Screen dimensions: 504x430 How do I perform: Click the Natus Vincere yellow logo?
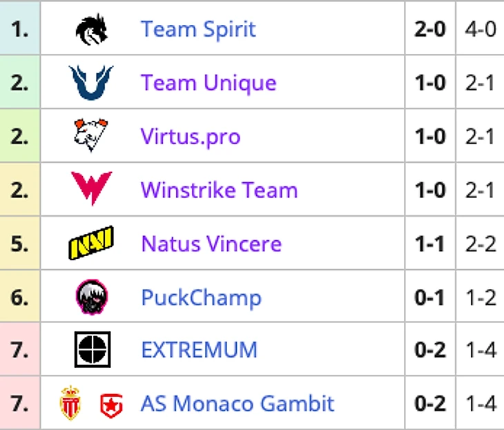(91, 243)
